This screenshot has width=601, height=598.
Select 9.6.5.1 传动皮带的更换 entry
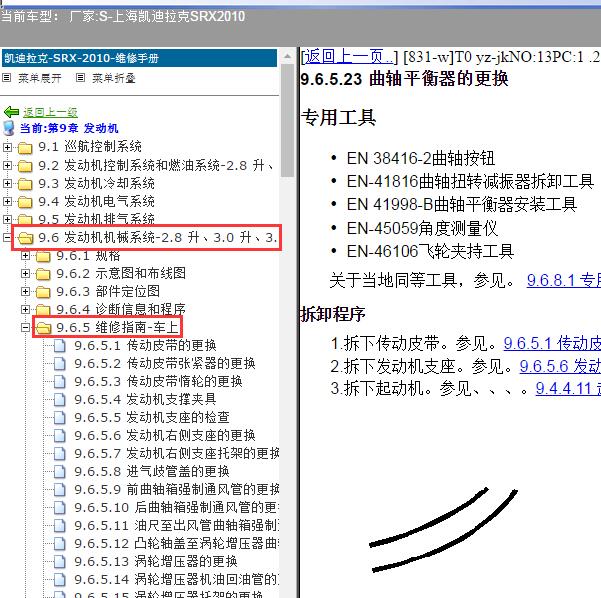(x=145, y=345)
